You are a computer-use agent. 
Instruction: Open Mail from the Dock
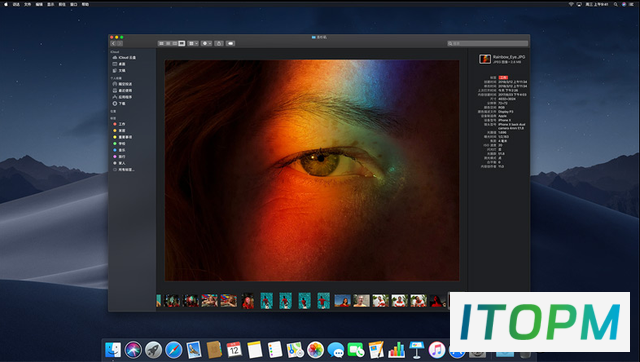click(194, 350)
